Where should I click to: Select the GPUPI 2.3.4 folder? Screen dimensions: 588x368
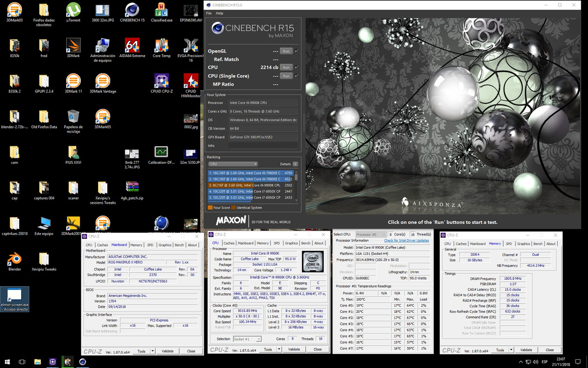click(x=44, y=83)
